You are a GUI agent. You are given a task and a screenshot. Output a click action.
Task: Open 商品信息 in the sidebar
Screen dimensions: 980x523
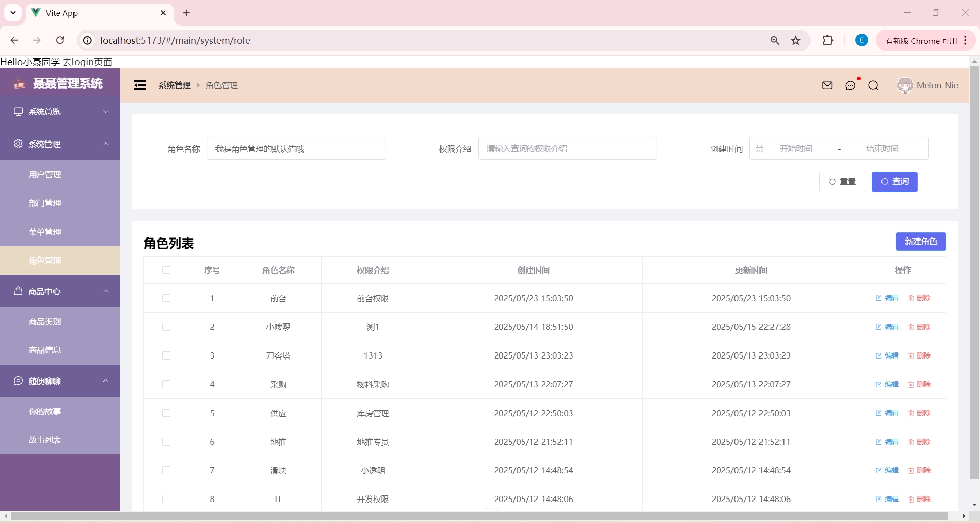[x=60, y=350]
